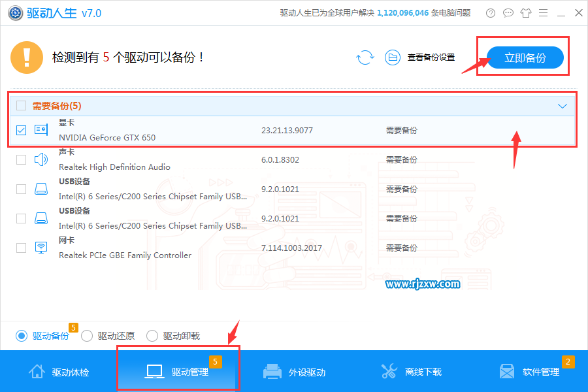The image size is (588, 392).
Task: Select version 23.21.13.9077 text
Action: 287,130
